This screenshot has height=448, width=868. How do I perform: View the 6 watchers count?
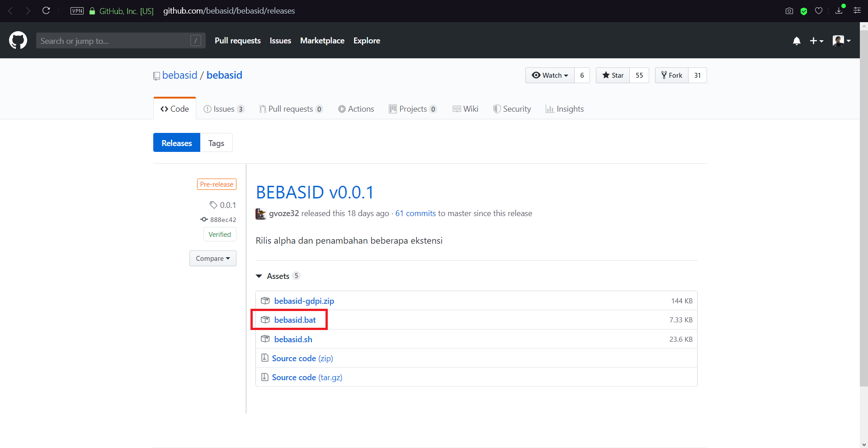point(582,75)
